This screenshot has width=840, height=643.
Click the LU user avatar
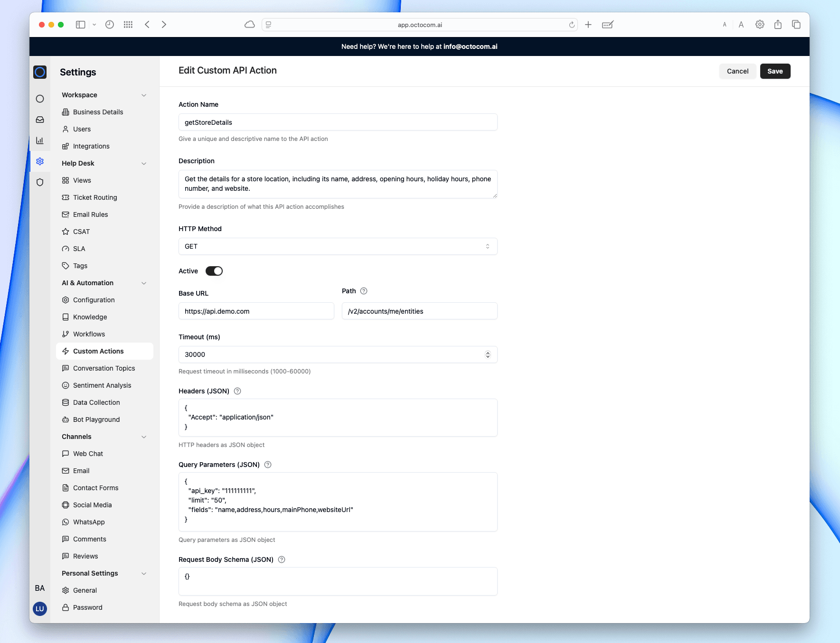click(40, 609)
